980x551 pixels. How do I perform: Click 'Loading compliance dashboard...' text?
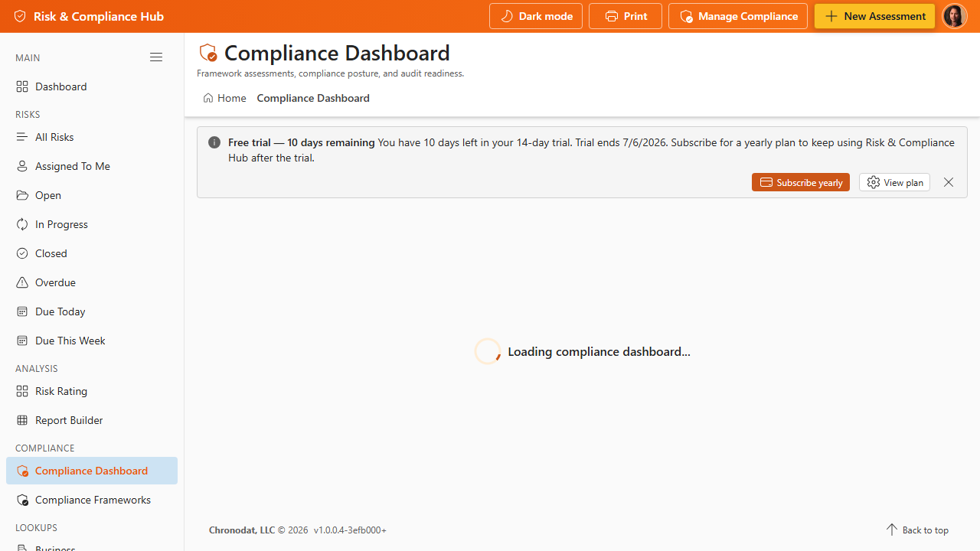[x=599, y=351]
